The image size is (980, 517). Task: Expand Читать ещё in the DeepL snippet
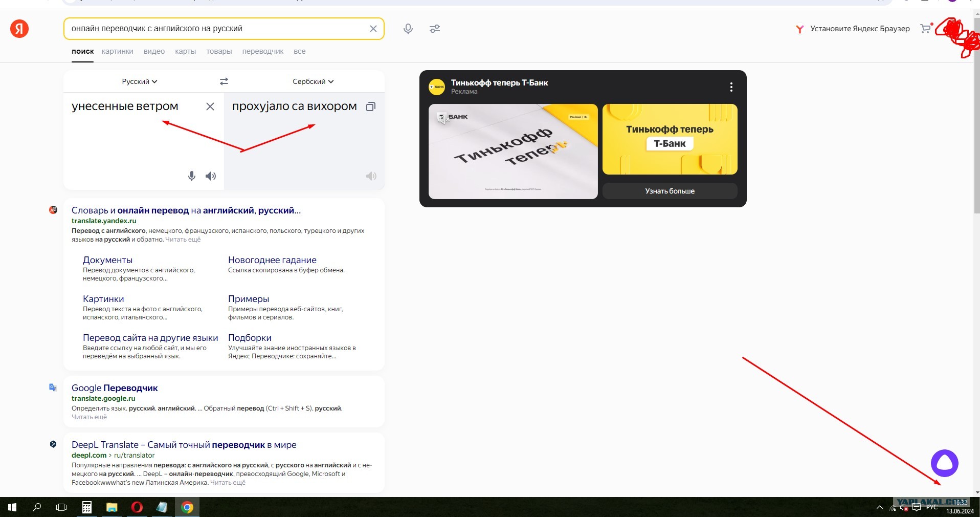click(228, 483)
